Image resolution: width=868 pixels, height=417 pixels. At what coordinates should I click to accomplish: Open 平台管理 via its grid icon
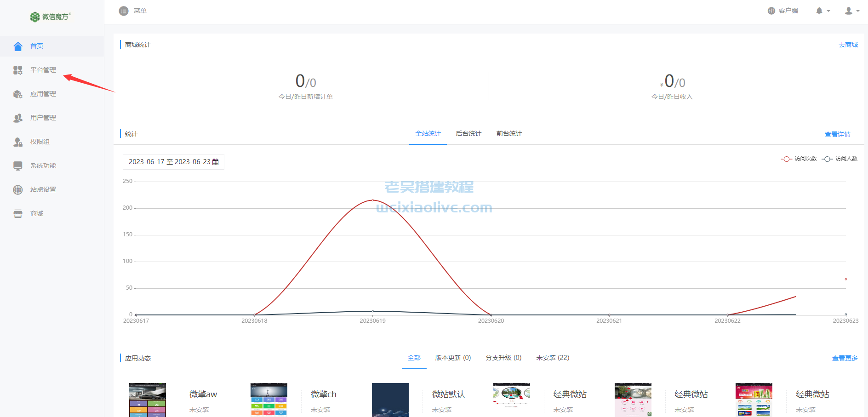17,70
